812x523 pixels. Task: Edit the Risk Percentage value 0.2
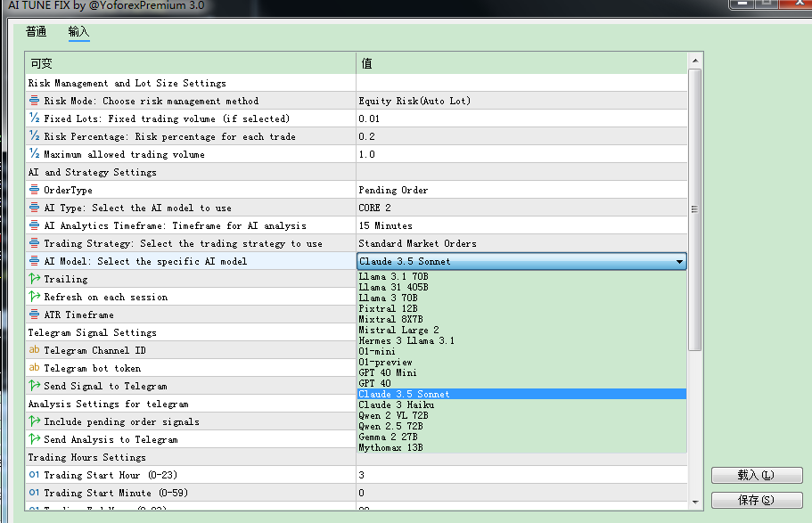pyautogui.click(x=521, y=136)
